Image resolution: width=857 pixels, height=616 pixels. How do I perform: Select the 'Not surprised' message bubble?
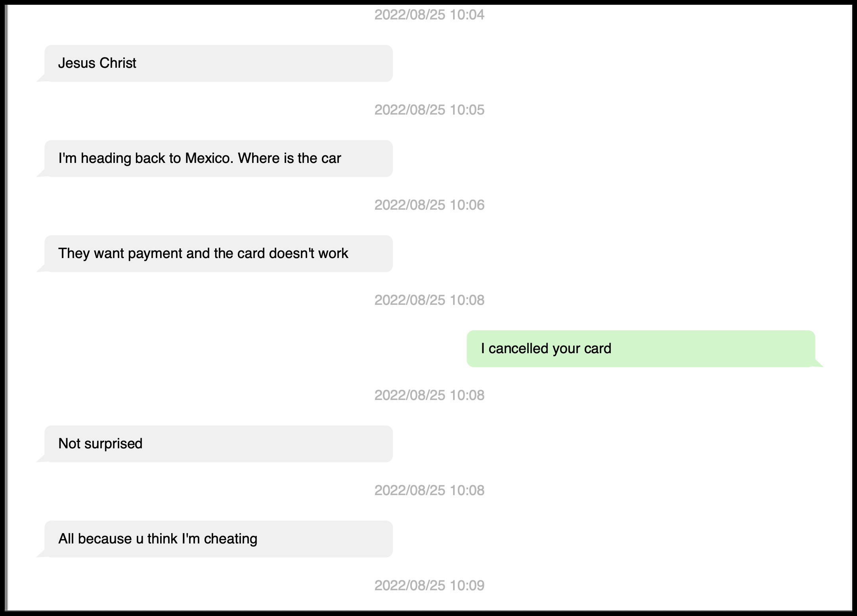tap(218, 444)
